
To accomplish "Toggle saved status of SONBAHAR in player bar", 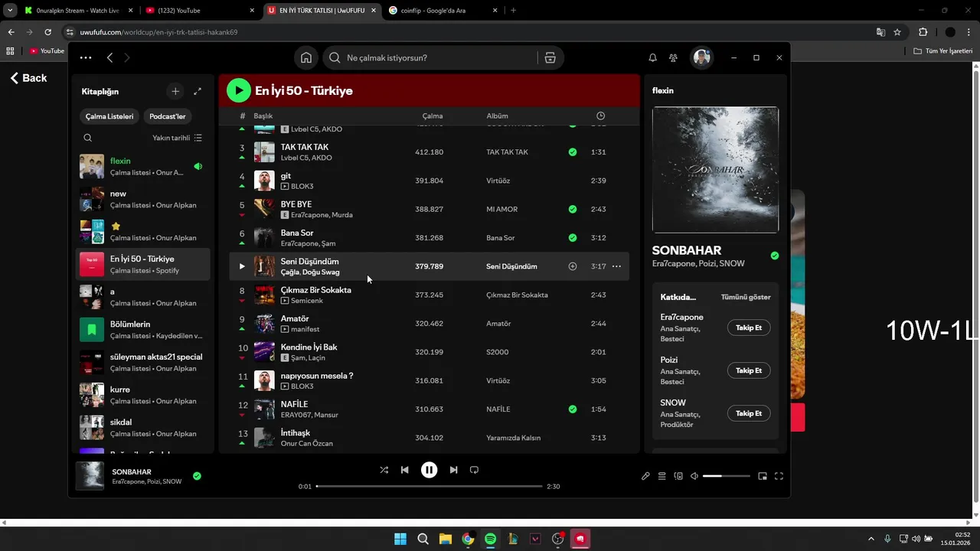I will pyautogui.click(x=197, y=476).
